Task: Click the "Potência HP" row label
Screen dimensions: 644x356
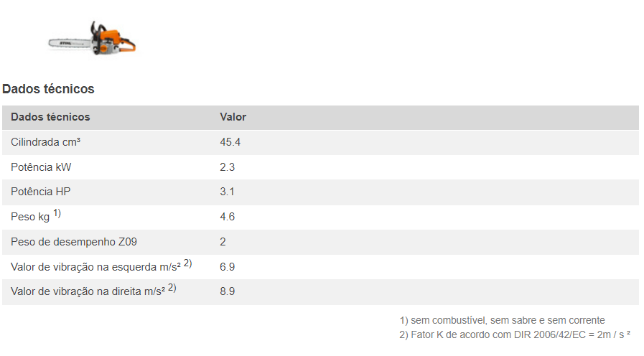Action: click(x=41, y=192)
